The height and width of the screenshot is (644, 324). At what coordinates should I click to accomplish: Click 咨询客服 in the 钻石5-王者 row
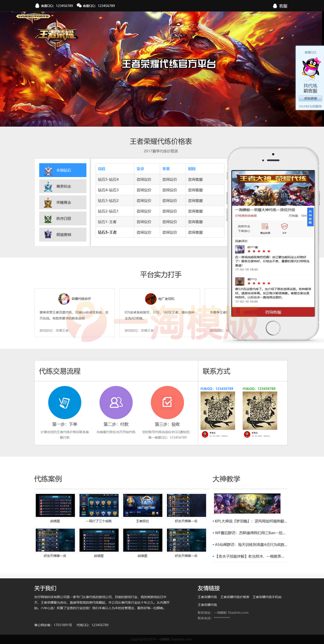(x=195, y=232)
